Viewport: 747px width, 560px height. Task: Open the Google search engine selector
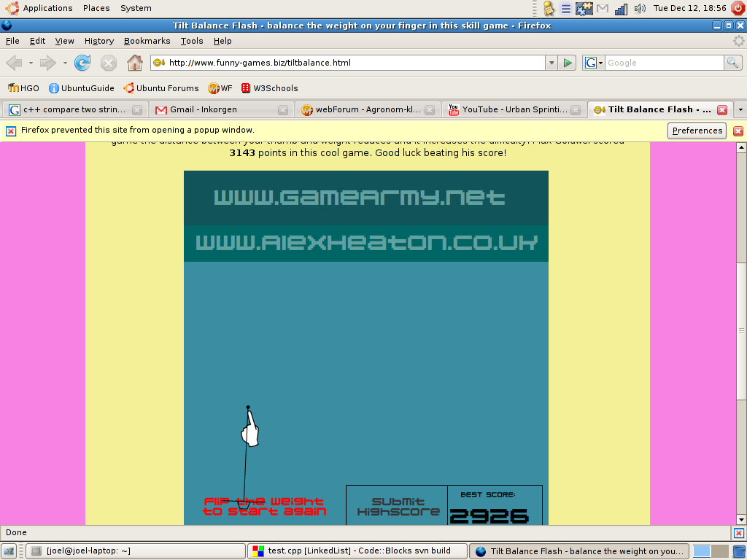coord(594,63)
